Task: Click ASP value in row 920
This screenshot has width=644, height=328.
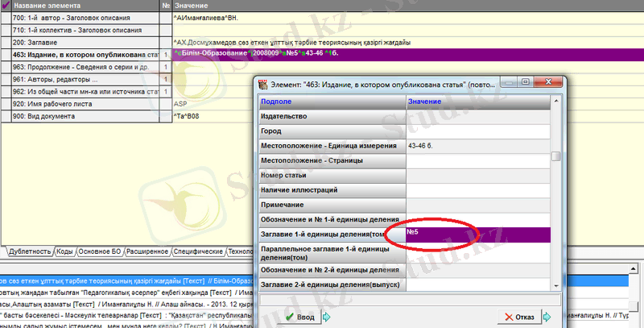Action: (x=180, y=104)
